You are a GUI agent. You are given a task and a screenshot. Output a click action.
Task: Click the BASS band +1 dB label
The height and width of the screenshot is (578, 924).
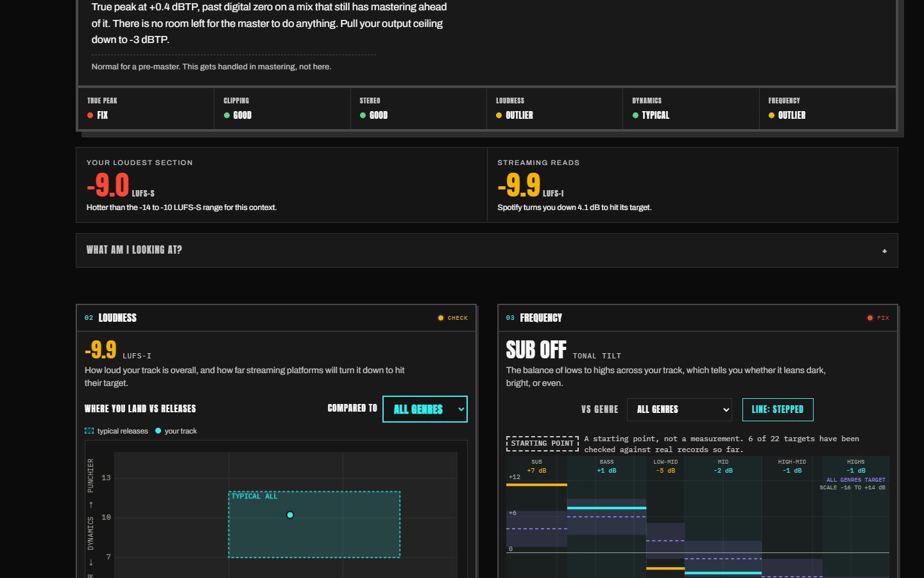606,471
